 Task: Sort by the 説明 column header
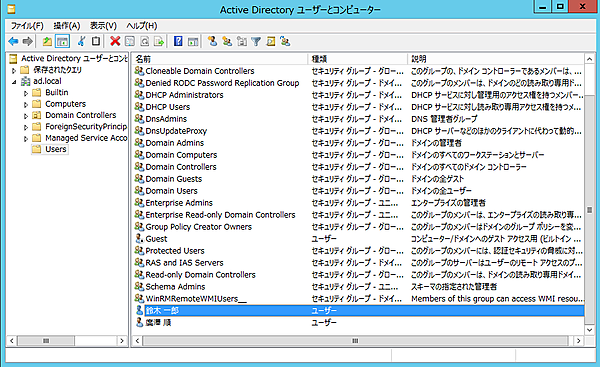496,59
